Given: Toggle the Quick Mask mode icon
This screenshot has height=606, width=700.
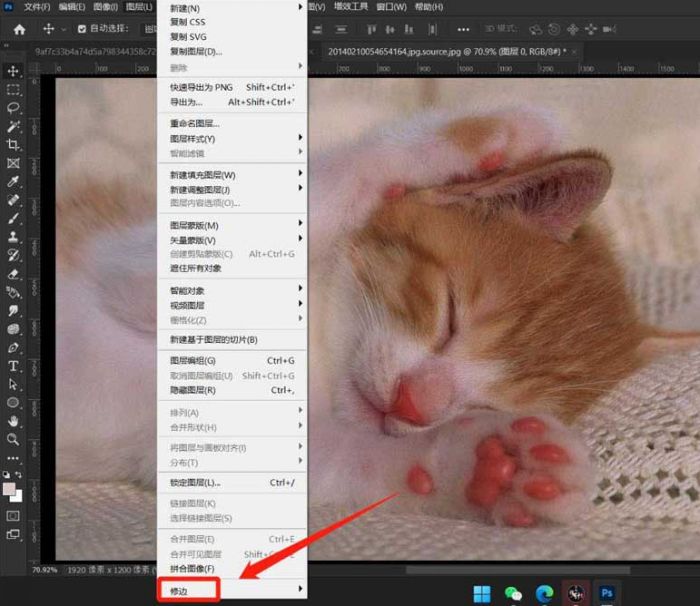Looking at the screenshot, I should point(14,516).
